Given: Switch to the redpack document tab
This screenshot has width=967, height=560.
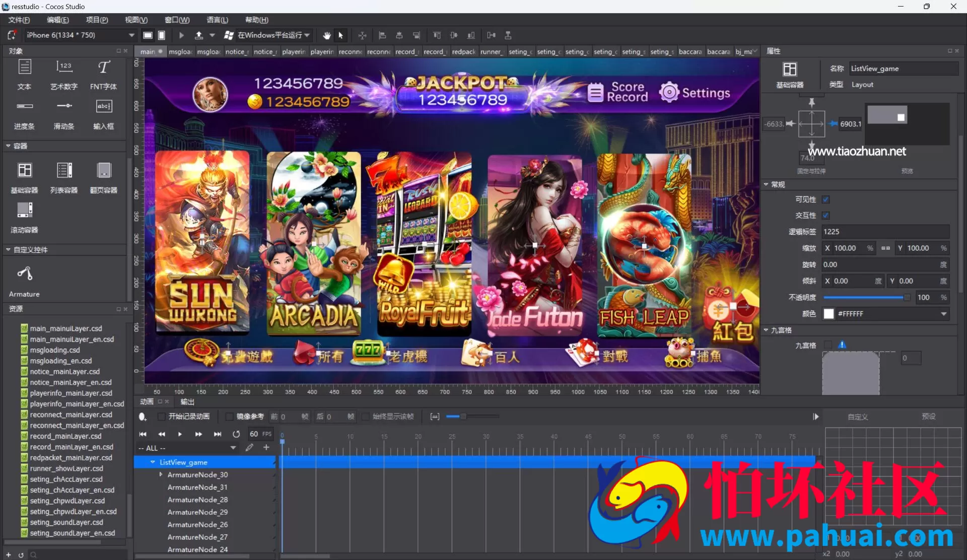Looking at the screenshot, I should point(463,51).
